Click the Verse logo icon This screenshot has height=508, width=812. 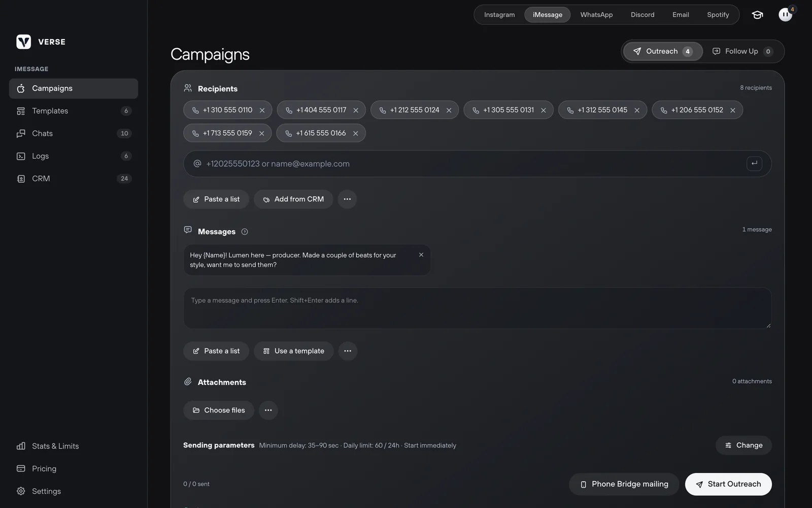[x=23, y=42]
